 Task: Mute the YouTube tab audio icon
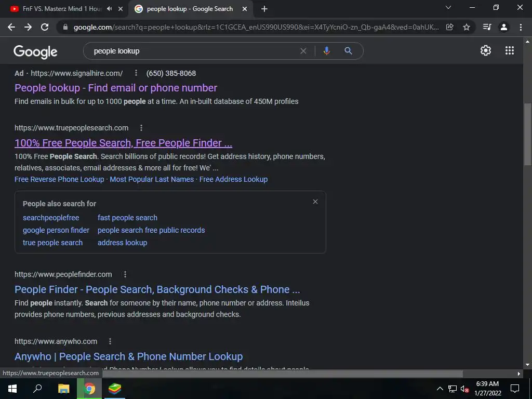point(109,9)
